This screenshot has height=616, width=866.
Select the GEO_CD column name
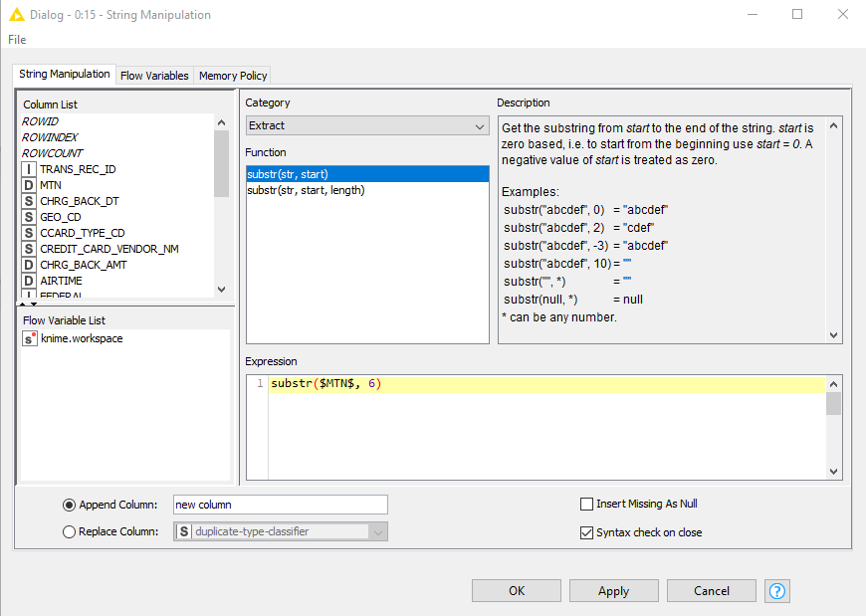point(61,218)
